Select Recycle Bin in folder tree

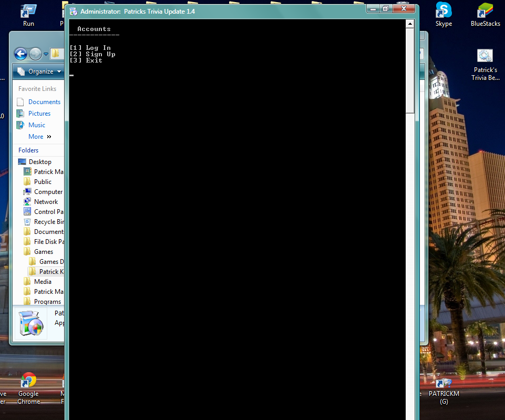[49, 222]
